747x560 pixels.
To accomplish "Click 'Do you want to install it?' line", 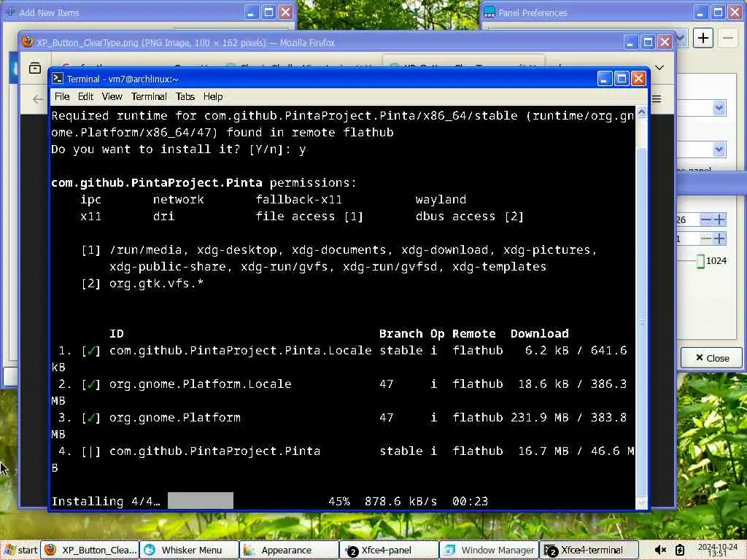I will point(179,149).
